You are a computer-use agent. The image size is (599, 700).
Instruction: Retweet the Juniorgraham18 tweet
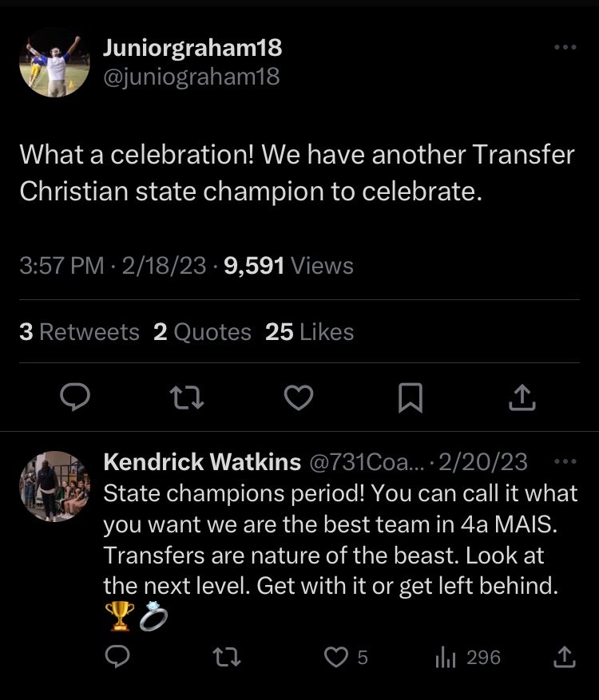pyautogui.click(x=189, y=397)
